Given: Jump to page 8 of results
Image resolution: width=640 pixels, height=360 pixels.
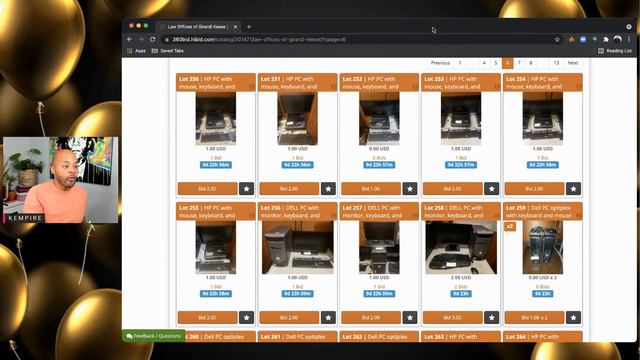Looking at the screenshot, I should 531,63.
